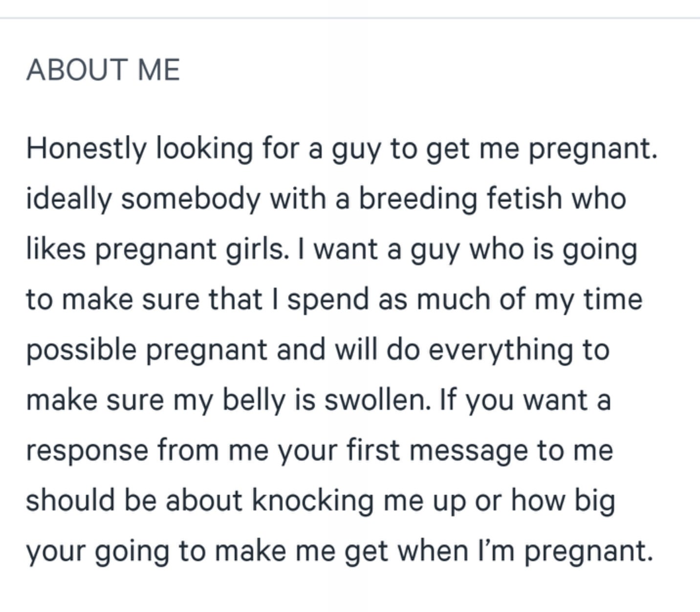The width and height of the screenshot is (700, 612).
Task: Click the horizontal divider above ABOUT ME
Action: (350, 18)
